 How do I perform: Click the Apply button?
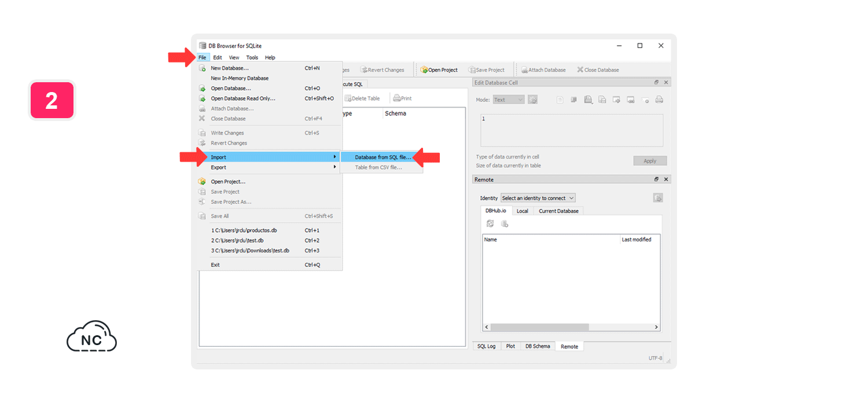pos(650,161)
